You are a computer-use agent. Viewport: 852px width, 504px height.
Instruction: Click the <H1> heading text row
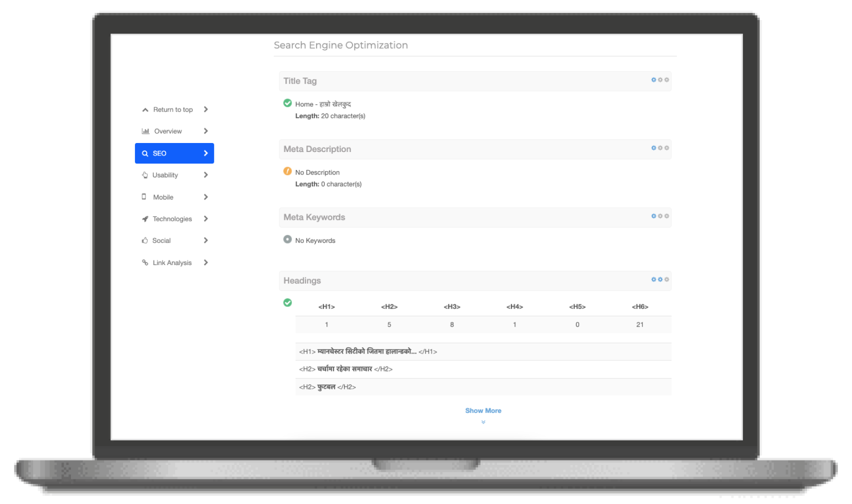[483, 351]
